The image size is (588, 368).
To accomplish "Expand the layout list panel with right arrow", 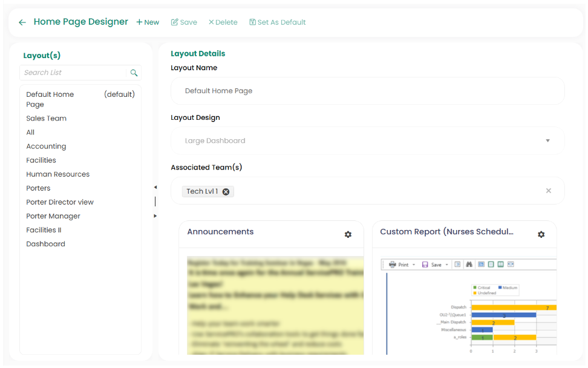I will click(x=155, y=216).
